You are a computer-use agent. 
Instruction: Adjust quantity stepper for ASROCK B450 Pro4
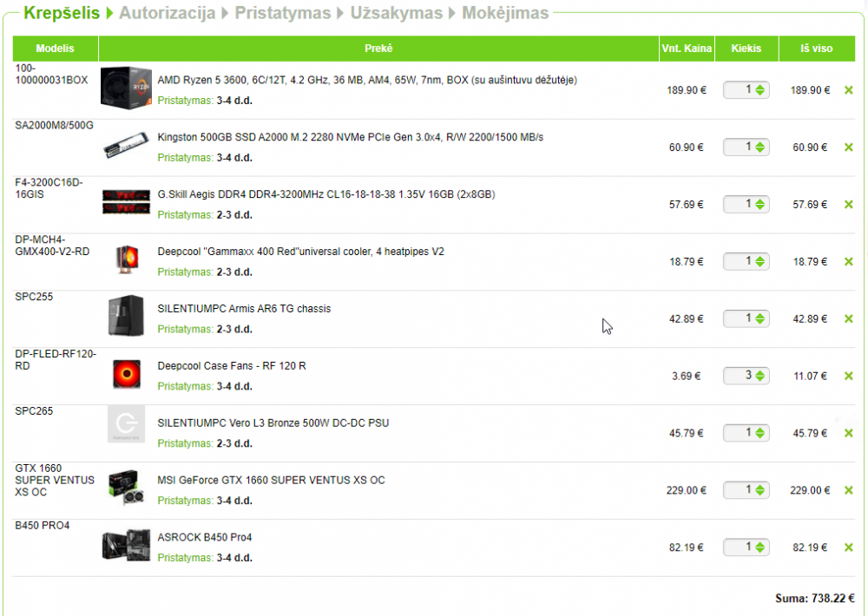(759, 547)
